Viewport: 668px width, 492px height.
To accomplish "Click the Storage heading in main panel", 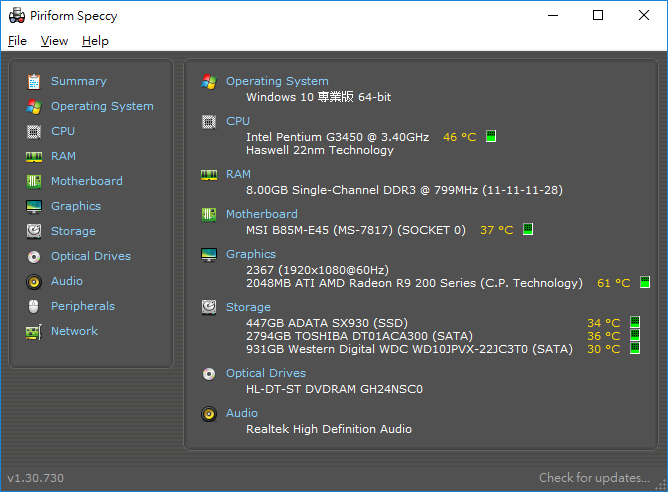I will click(248, 307).
